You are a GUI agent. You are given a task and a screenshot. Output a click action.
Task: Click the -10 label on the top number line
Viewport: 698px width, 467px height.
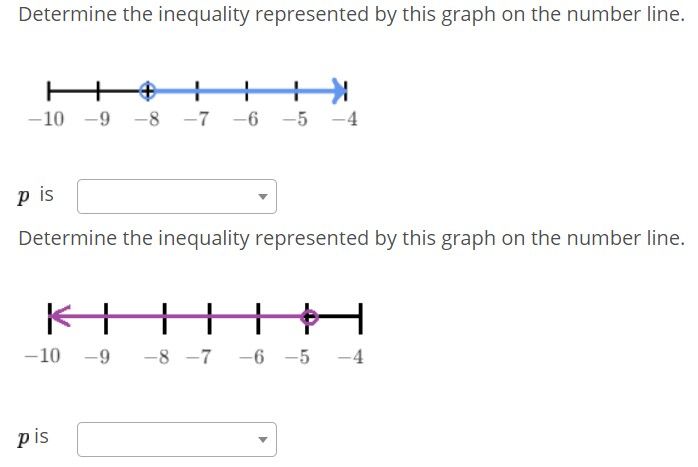tap(46, 120)
